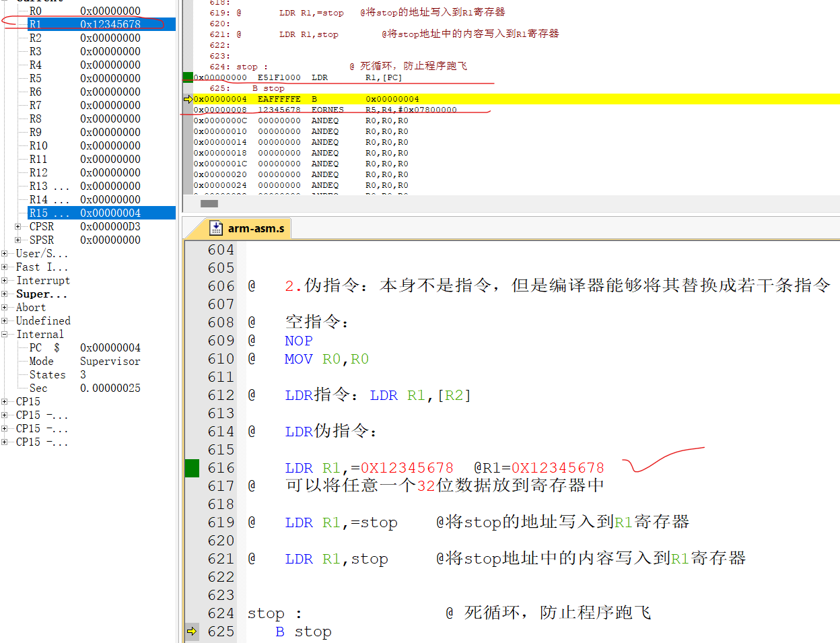Select the R9 register row
840x643 pixels.
(x=101, y=132)
